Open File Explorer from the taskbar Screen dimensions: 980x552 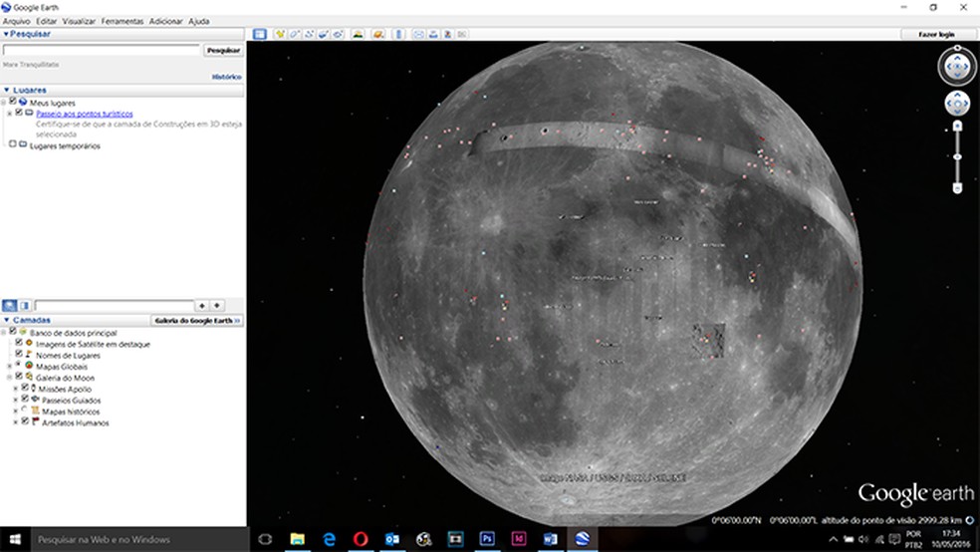point(298,539)
